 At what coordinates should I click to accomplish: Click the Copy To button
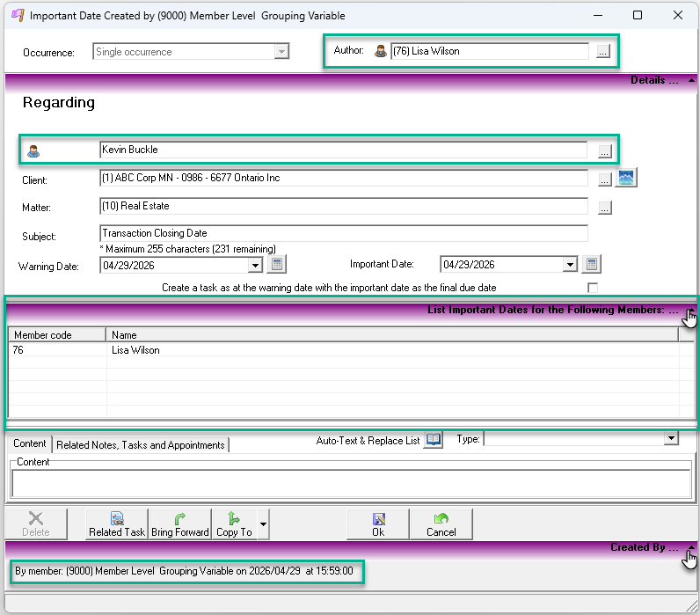[235, 523]
